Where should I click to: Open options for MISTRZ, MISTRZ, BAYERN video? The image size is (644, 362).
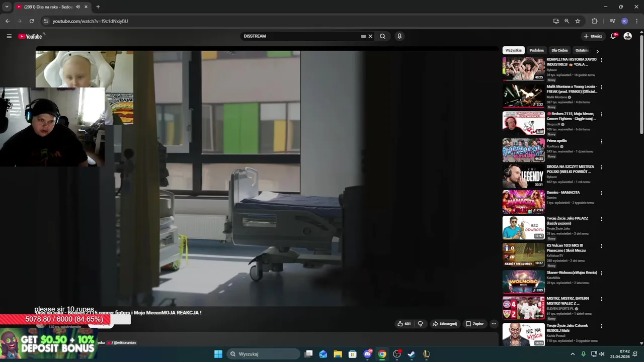pos(601,299)
